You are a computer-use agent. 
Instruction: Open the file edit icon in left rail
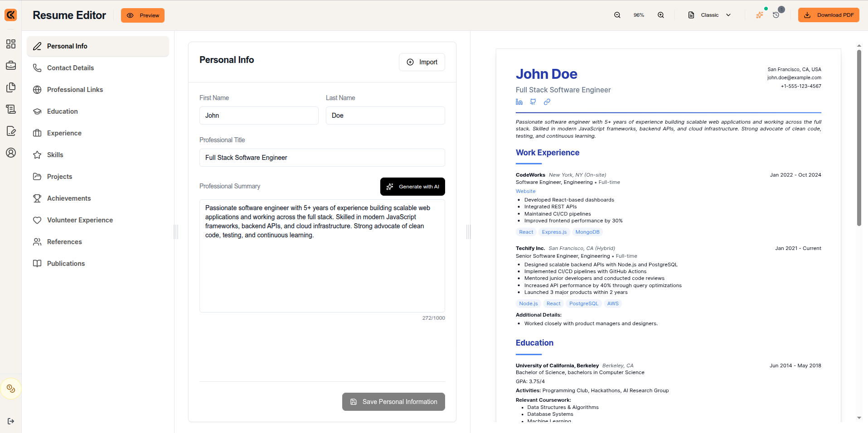tap(11, 131)
